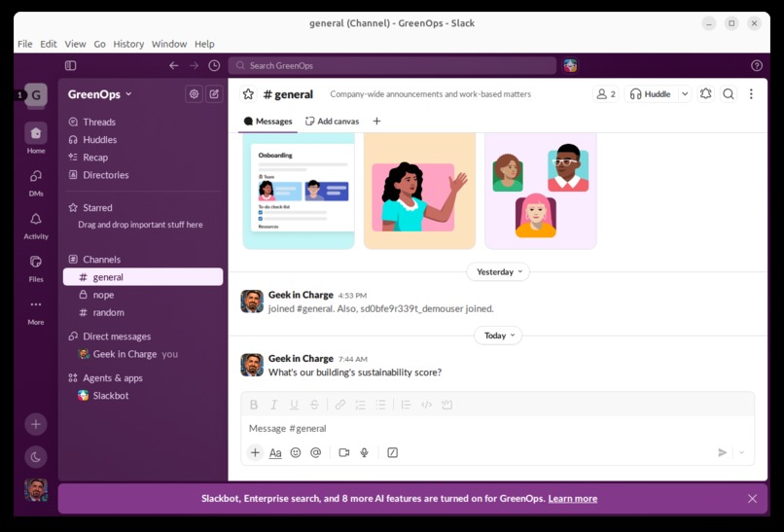Add a new tab with plus
The width and height of the screenshot is (784, 532).
tap(376, 121)
